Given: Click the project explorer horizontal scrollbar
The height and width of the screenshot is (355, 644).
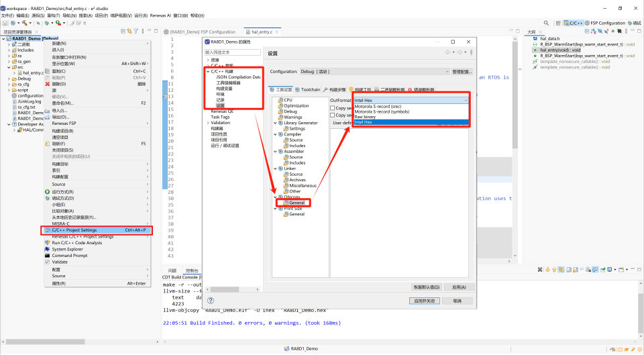Looking at the screenshot, I should pos(80,342).
